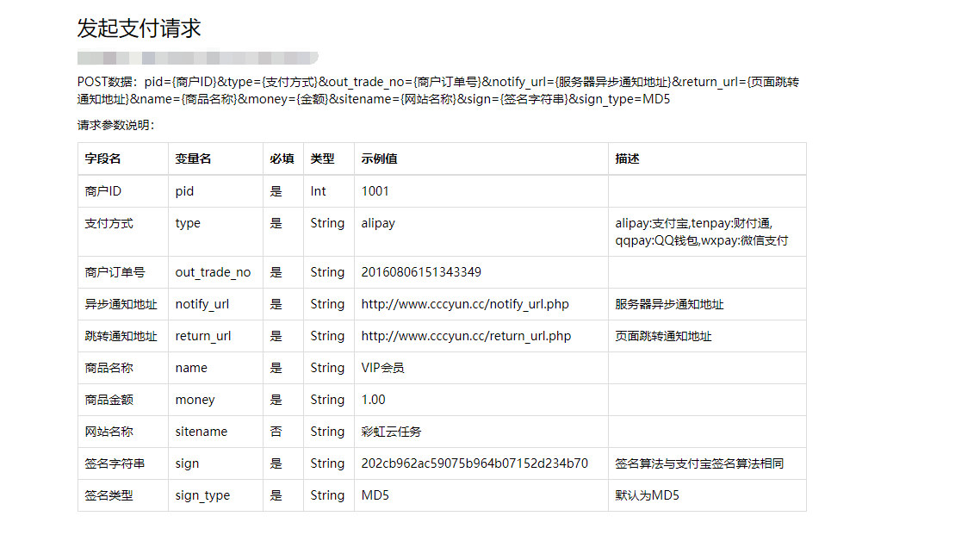Click the String type cell in money row
Screen dimensions: 980x541
pyautogui.click(x=327, y=401)
